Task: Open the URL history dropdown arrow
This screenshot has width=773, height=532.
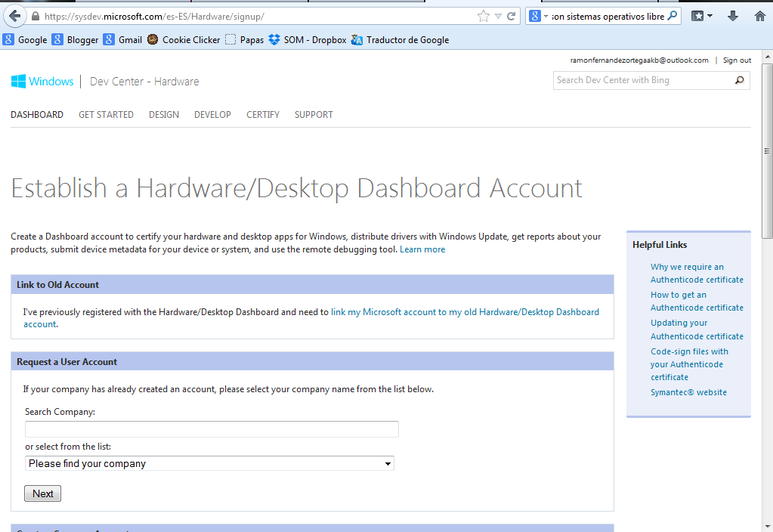Action: click(498, 17)
